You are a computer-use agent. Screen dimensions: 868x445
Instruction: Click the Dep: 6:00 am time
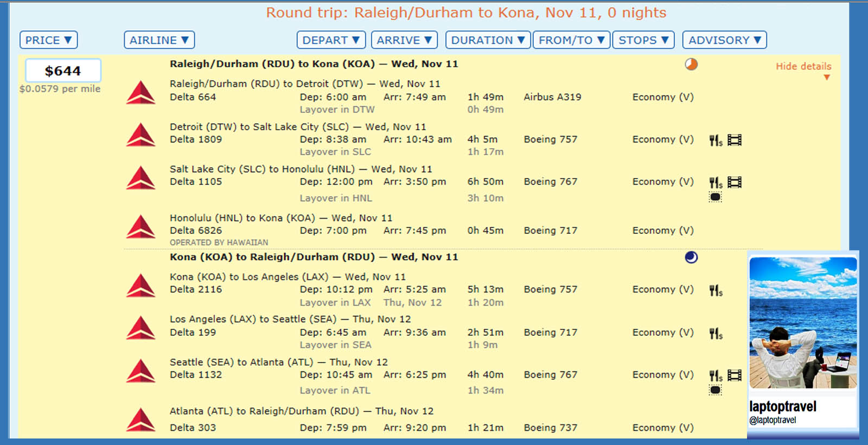pos(333,97)
